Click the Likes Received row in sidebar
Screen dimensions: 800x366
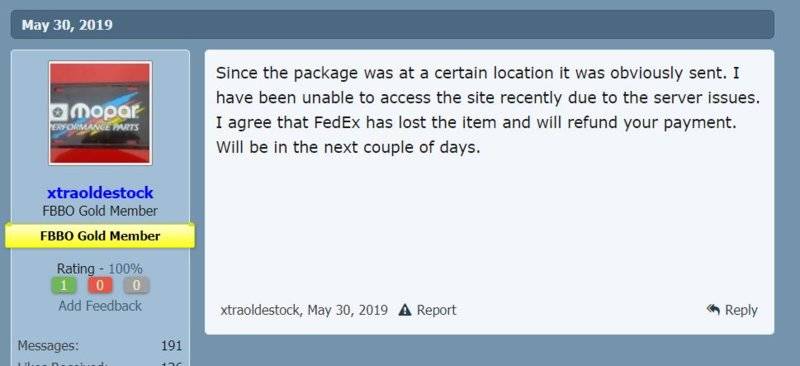(100, 363)
